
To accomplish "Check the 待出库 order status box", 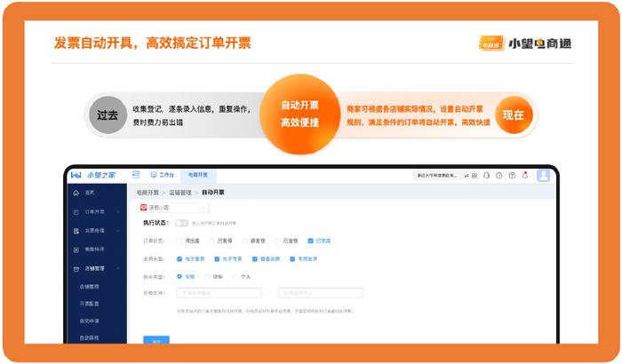I will (179, 241).
